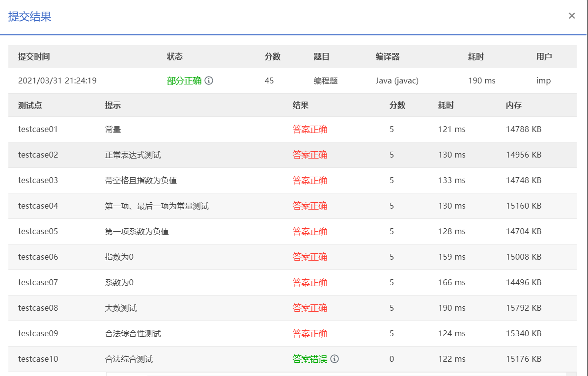
Task: Select the testcase10 cell
Action: [38, 359]
